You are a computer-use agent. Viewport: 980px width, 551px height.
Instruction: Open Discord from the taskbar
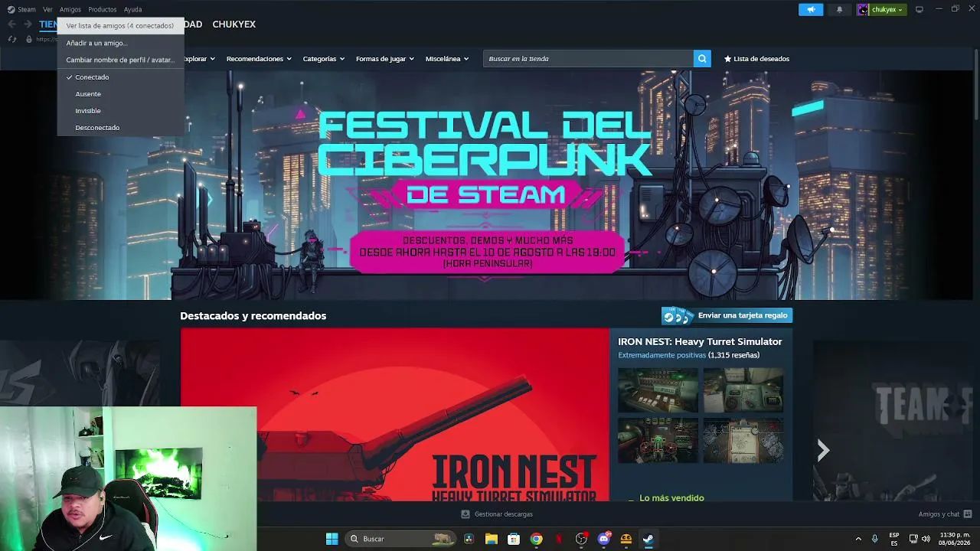pyautogui.click(x=604, y=539)
